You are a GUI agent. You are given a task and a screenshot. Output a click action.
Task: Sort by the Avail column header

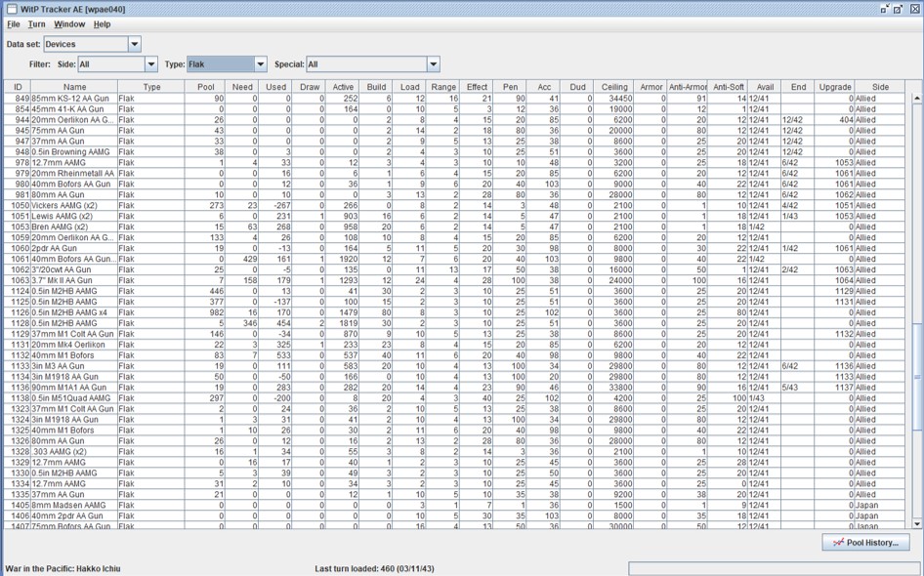pos(765,87)
